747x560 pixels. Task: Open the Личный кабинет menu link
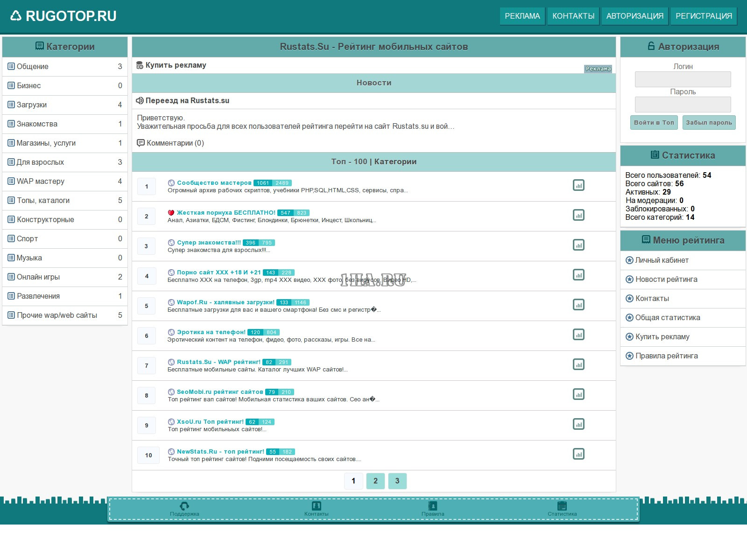click(x=662, y=260)
